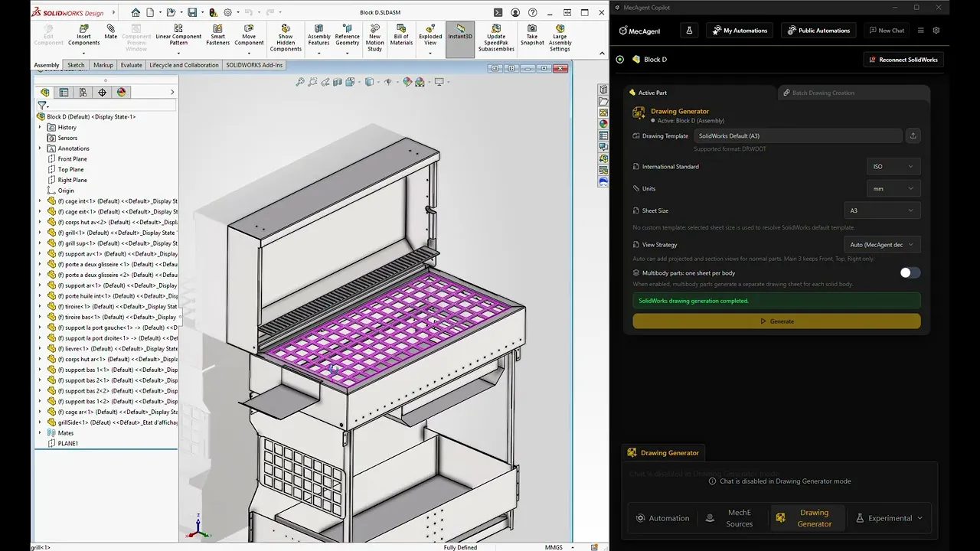
Task: Click Drawing Template input field
Action: 798,135
